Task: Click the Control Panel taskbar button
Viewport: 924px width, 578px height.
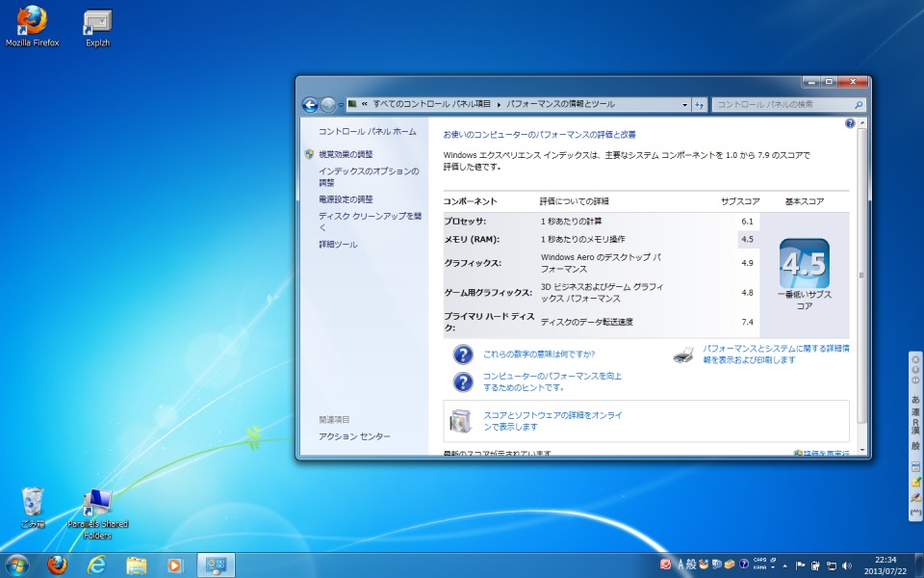Action: tap(216, 565)
